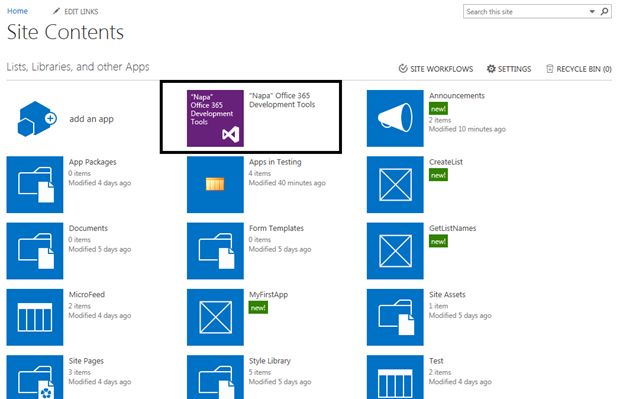Viewport: 623px width, 399px height.
Task: Click the Settings gear icon
Action: pos(491,69)
